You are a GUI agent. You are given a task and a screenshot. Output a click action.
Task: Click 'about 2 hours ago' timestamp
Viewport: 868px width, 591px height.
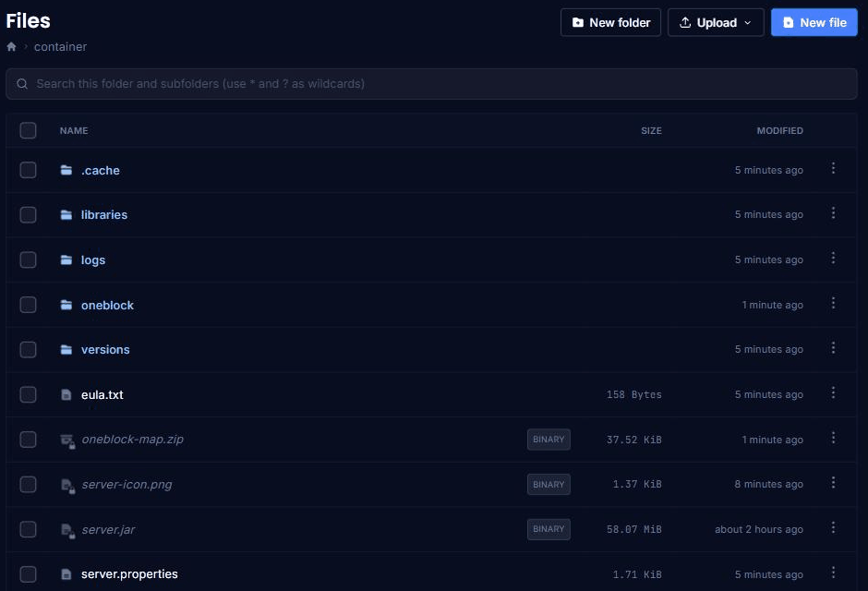(x=758, y=529)
